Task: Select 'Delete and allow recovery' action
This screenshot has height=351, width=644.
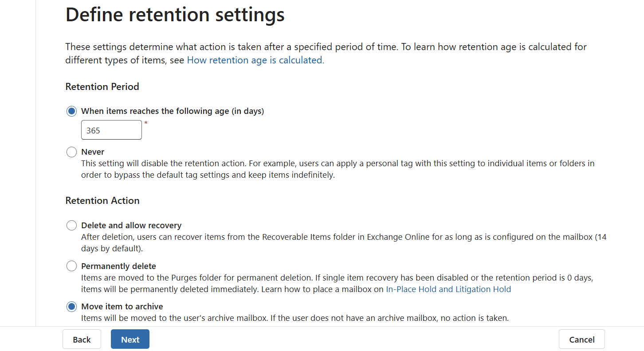Action: tap(71, 225)
